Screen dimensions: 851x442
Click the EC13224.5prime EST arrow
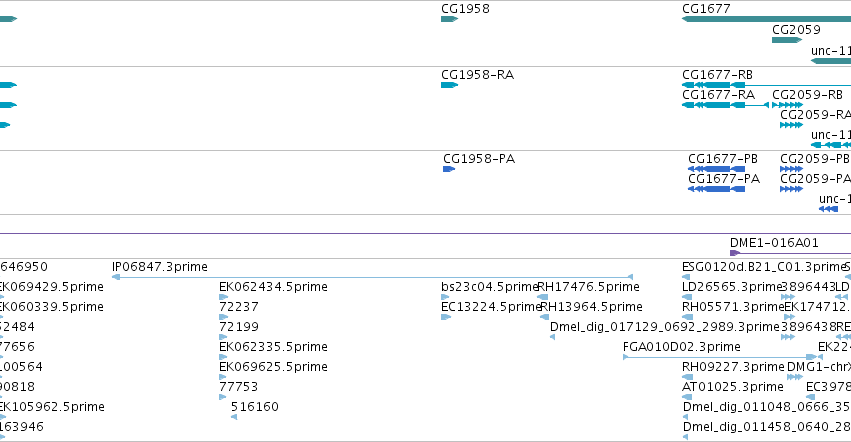click(446, 317)
